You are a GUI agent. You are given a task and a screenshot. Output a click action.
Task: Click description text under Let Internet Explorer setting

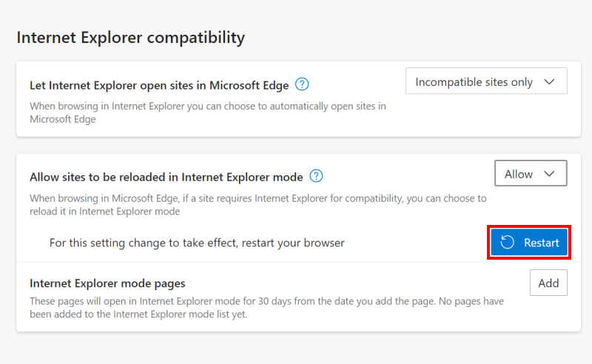(208, 112)
